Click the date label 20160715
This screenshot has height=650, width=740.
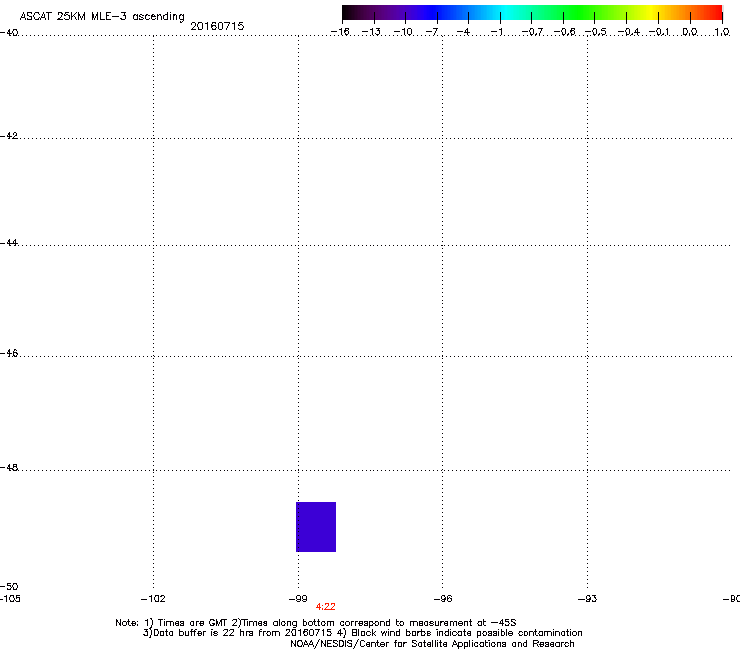(x=217, y=26)
